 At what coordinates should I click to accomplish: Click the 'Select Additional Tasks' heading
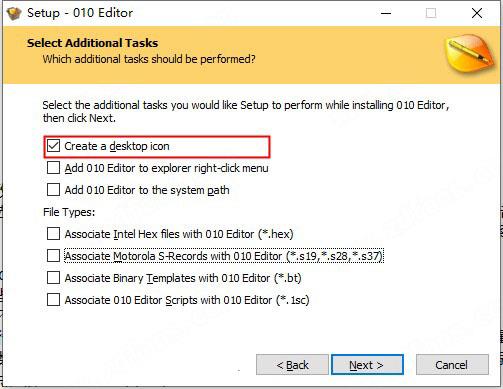click(x=92, y=43)
